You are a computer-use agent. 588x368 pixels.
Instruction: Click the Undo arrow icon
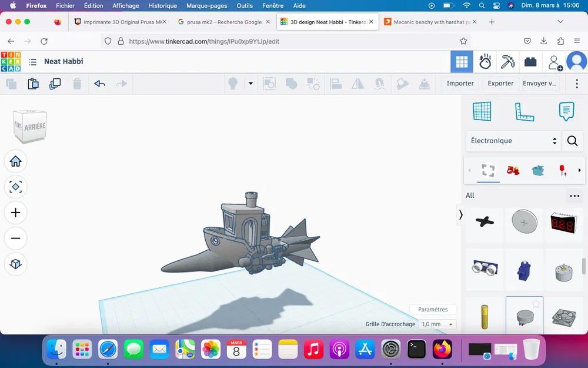point(99,84)
